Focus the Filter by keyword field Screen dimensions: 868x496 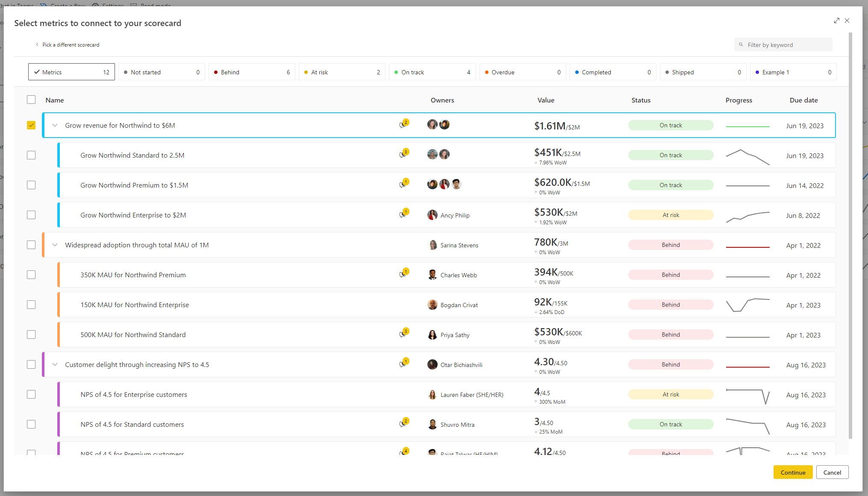tap(783, 44)
